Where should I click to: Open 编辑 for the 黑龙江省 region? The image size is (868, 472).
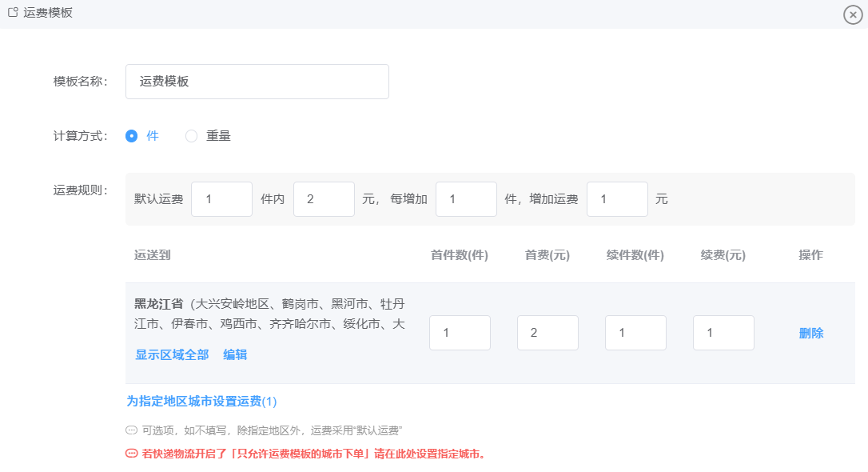pos(235,354)
